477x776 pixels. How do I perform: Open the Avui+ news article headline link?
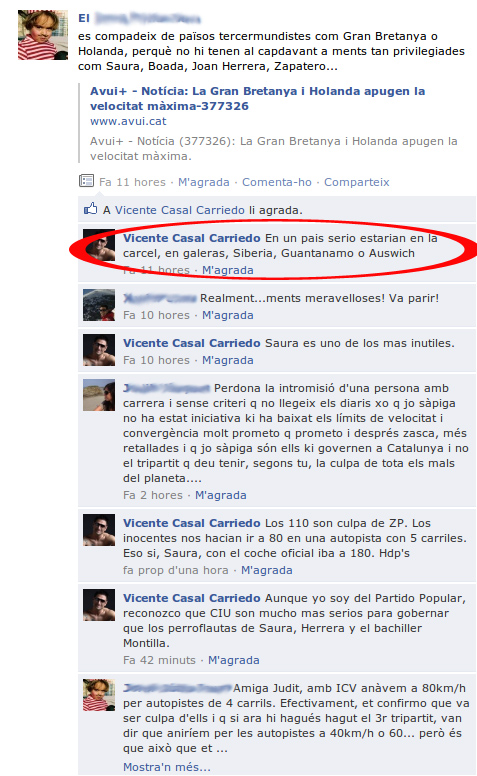pyautogui.click(x=257, y=98)
